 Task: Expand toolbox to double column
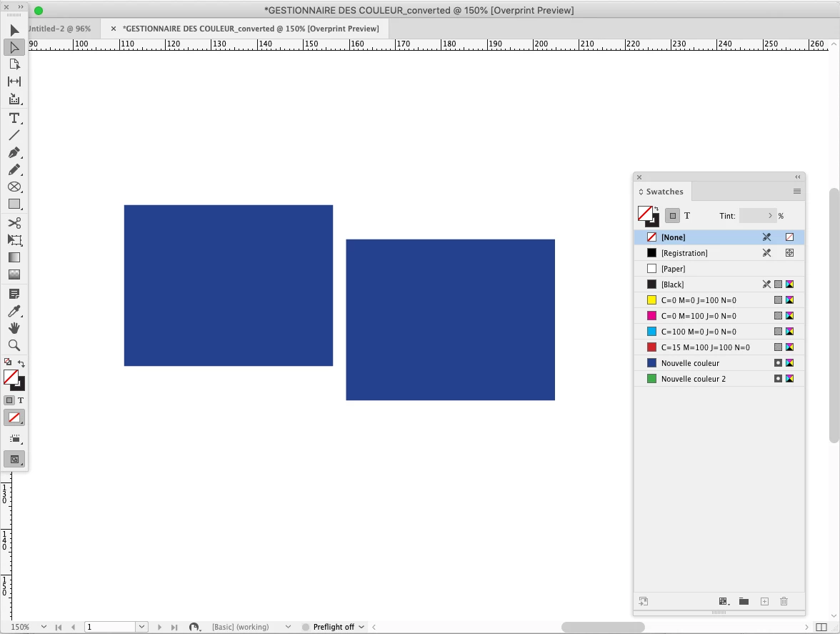[21, 7]
